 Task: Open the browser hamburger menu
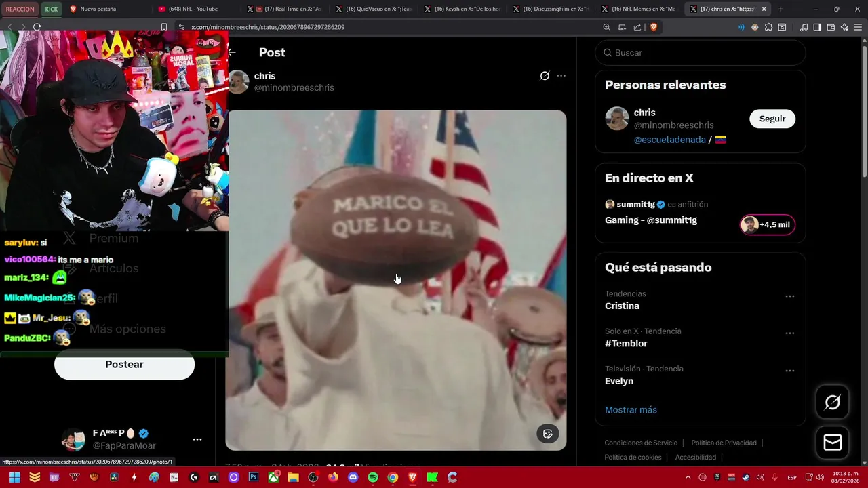(858, 27)
